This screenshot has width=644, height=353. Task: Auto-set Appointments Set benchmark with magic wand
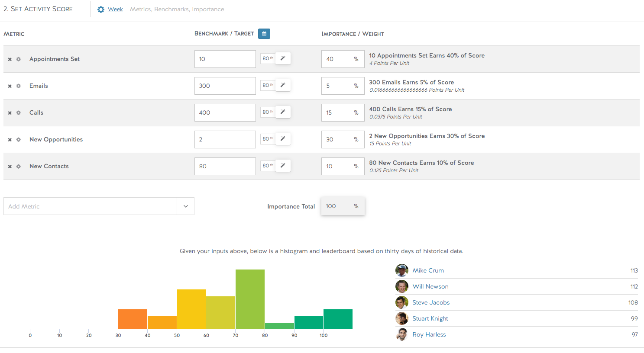(283, 58)
